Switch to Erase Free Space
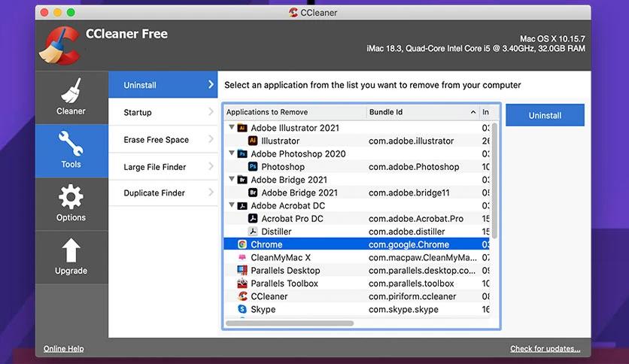Viewport: 629px width, 364px height. click(x=163, y=140)
